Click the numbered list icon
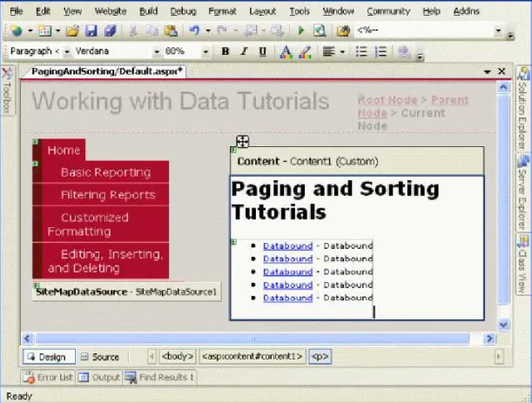 [x=380, y=51]
